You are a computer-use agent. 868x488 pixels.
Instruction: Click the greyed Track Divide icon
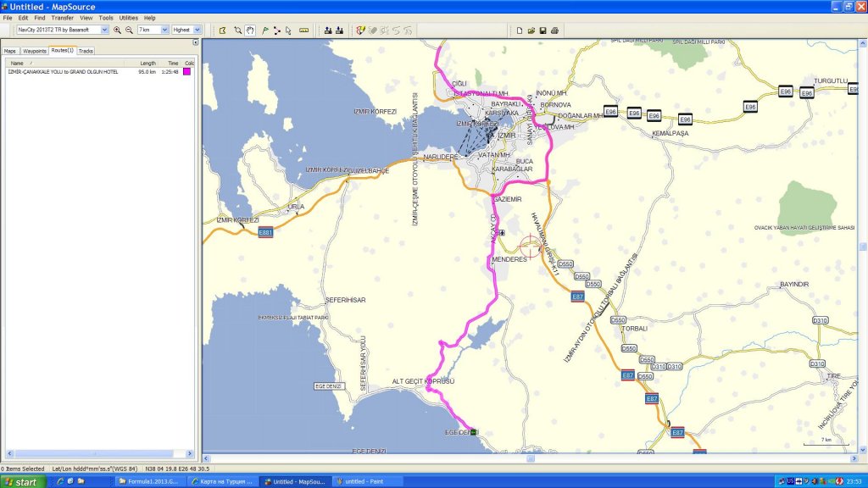pos(384,30)
